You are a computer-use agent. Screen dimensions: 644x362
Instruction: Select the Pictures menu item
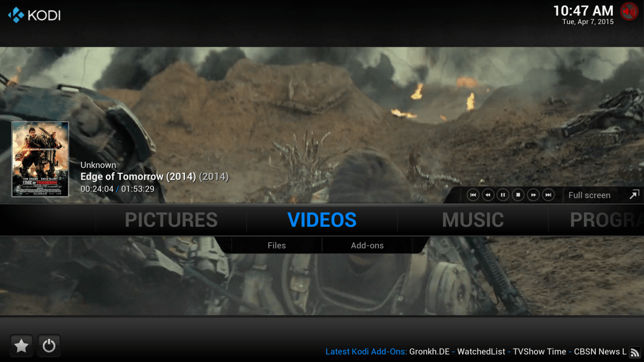[171, 220]
